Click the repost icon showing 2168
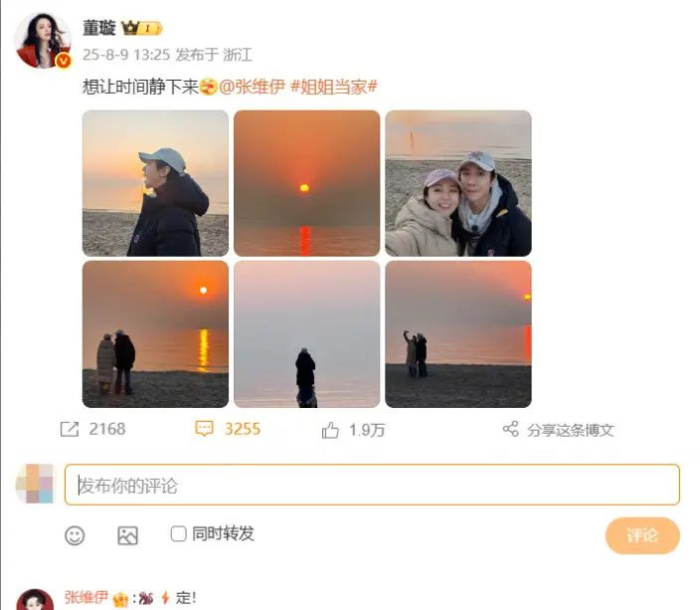Viewport: 700px width, 610px height. [70, 429]
